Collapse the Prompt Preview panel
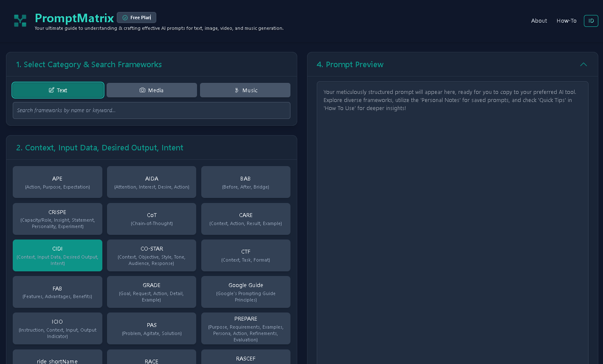The width and height of the screenshot is (603, 364). click(x=583, y=65)
